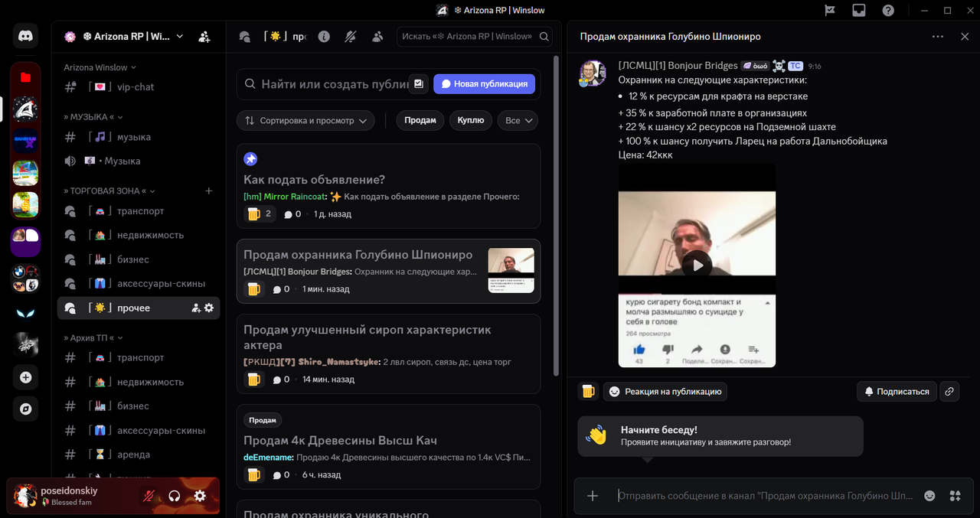Open help question mark icon
980x518 pixels.
(x=888, y=11)
